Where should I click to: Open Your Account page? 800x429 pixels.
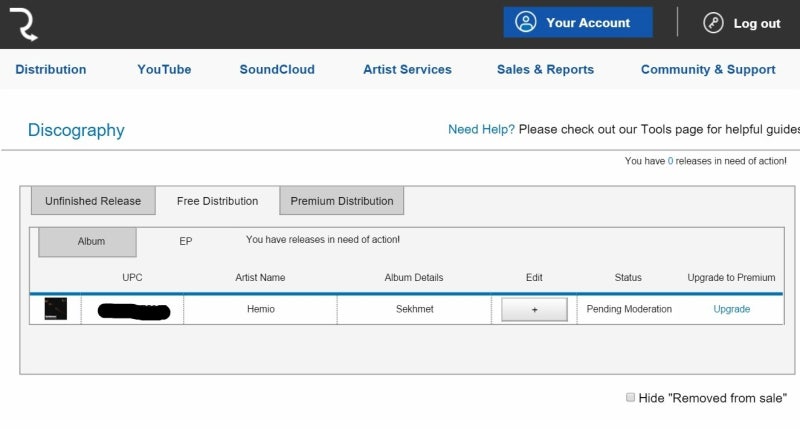[x=578, y=22]
